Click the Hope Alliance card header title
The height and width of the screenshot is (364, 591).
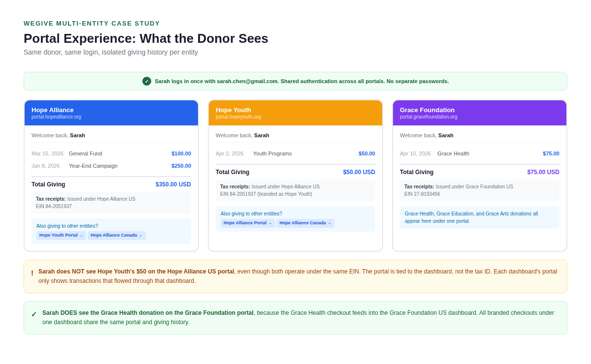click(53, 110)
